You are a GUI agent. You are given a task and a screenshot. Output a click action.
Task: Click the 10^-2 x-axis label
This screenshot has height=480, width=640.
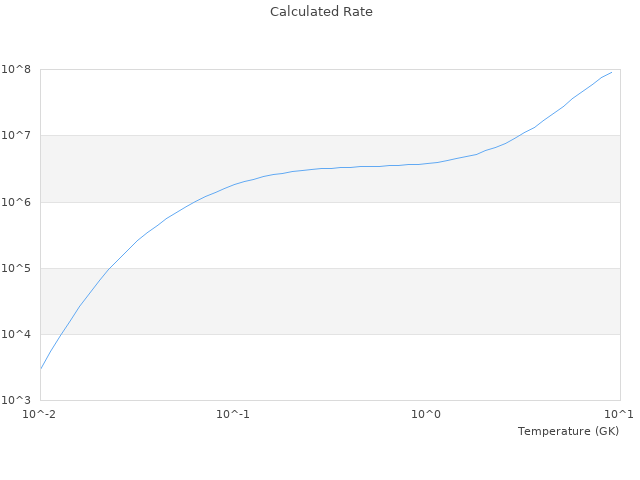(40, 414)
